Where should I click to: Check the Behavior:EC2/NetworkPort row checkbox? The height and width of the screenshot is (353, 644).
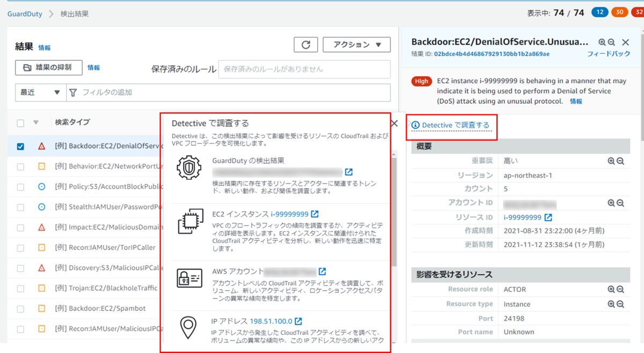(x=20, y=167)
